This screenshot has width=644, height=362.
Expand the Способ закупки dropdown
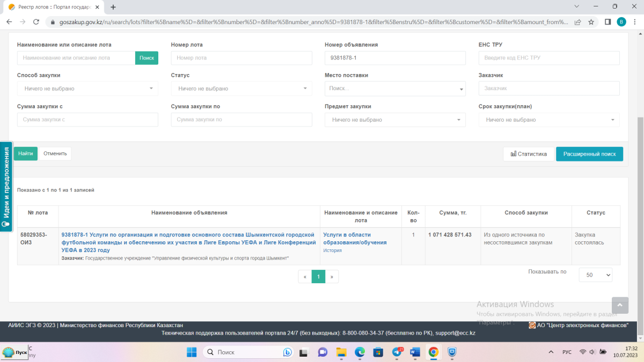[87, 88]
